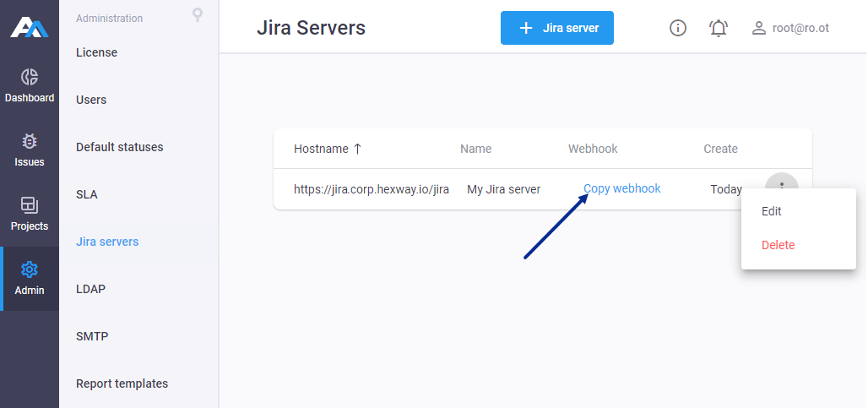Click the user profile icon
The width and height of the screenshot is (868, 408).
click(758, 28)
